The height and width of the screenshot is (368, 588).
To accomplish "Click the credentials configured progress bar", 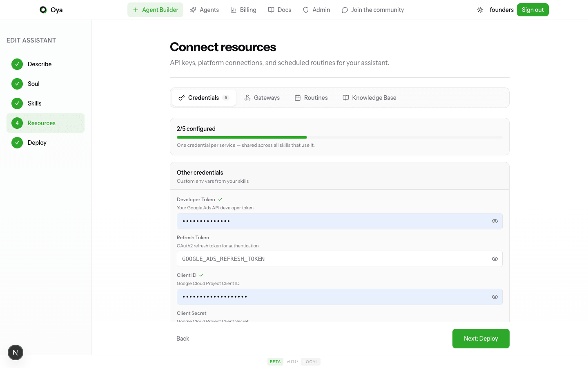I will (x=339, y=137).
